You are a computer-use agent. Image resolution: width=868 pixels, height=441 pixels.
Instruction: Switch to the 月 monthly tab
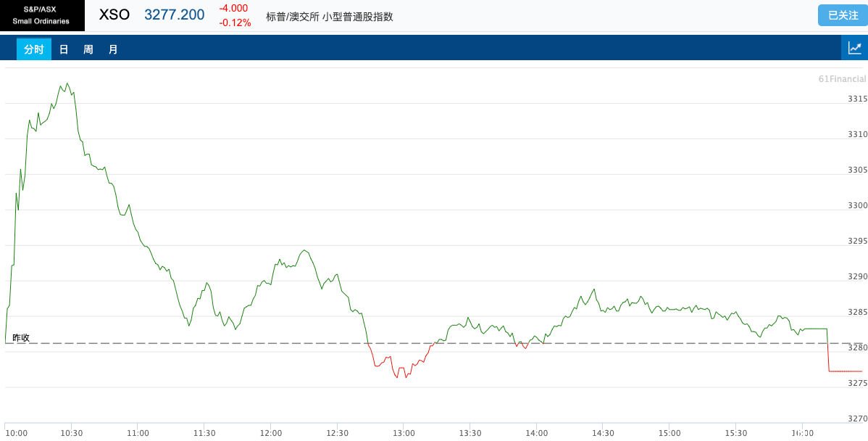click(113, 49)
